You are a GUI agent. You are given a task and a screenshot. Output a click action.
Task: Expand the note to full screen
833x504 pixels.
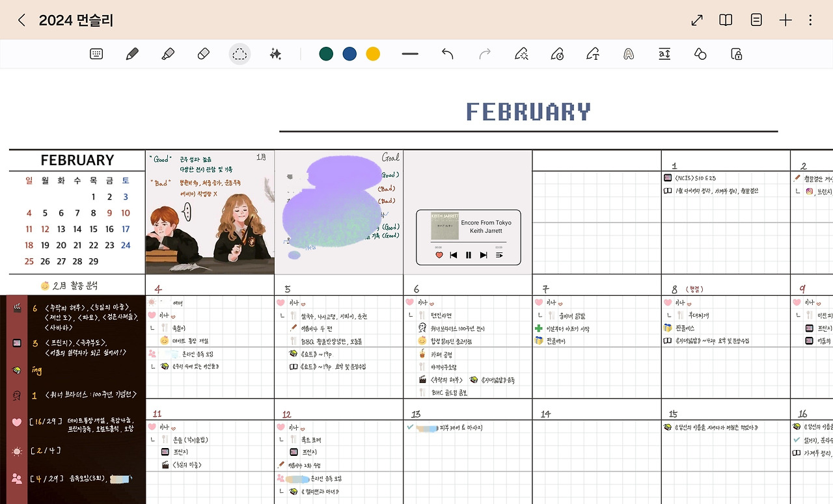[x=697, y=20]
